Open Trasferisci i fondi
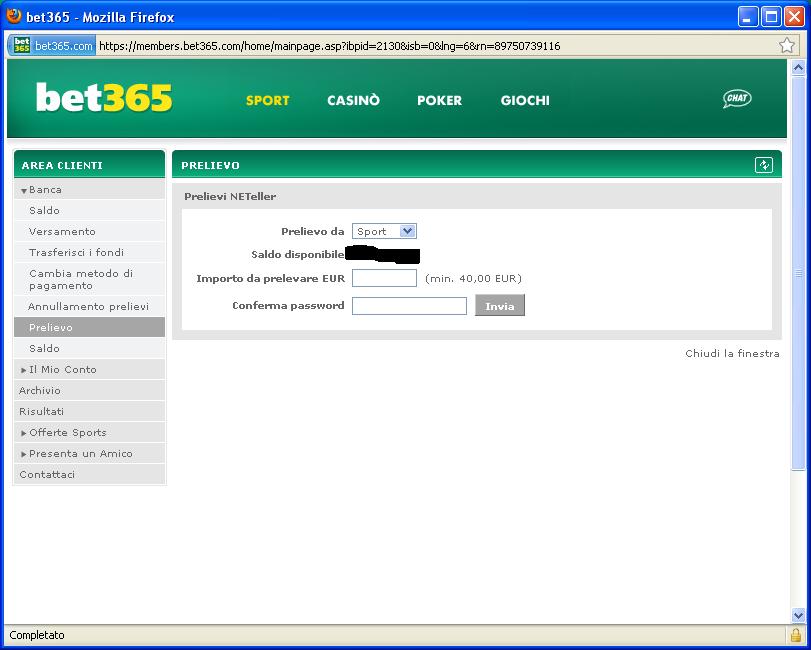 (x=89, y=252)
